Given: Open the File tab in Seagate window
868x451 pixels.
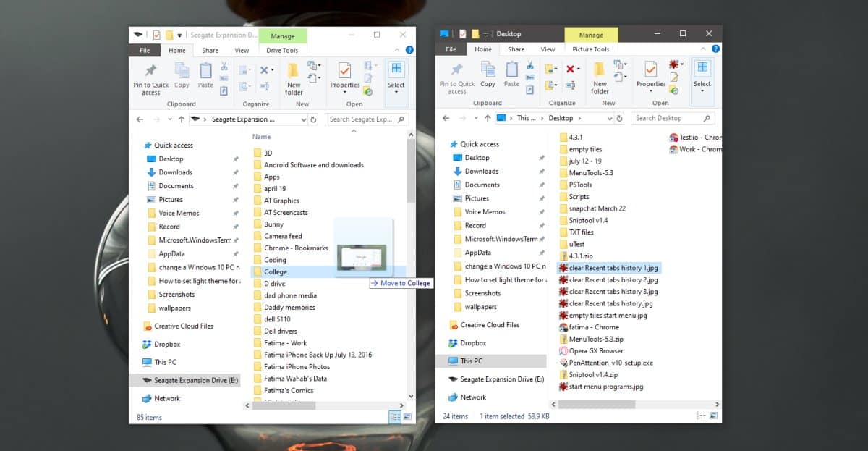Looking at the screenshot, I should click(x=145, y=51).
